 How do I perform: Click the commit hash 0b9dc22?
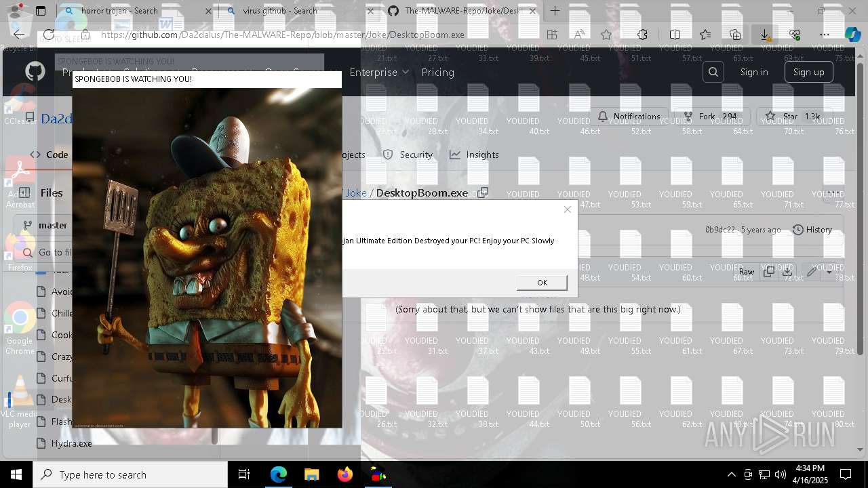coord(720,230)
